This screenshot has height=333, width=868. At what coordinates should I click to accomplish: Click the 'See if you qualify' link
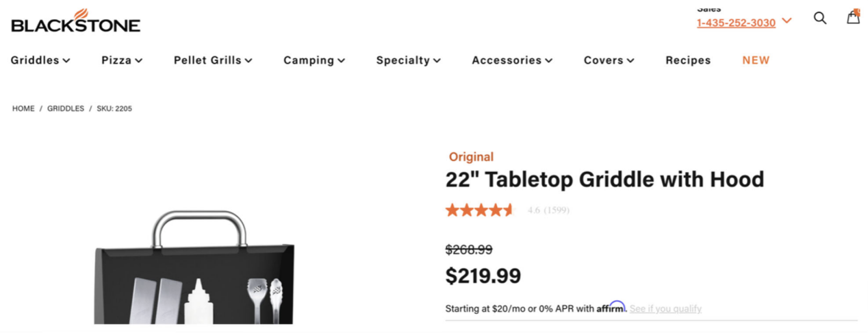(x=665, y=309)
